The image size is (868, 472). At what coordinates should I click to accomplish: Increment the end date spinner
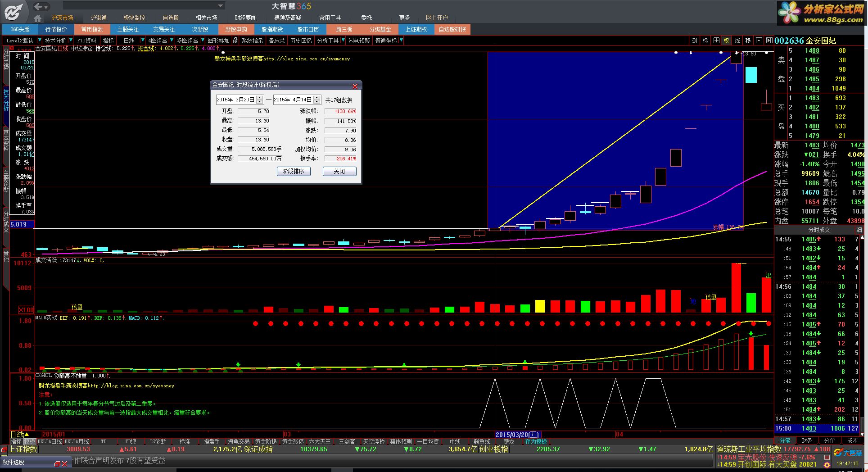pos(317,98)
